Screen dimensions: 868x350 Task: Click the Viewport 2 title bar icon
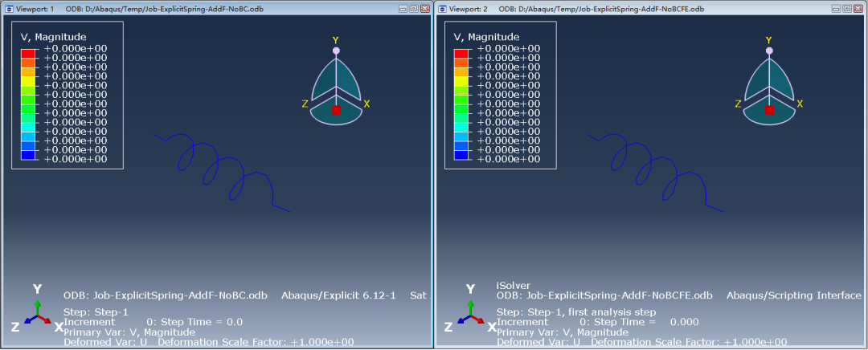441,9
